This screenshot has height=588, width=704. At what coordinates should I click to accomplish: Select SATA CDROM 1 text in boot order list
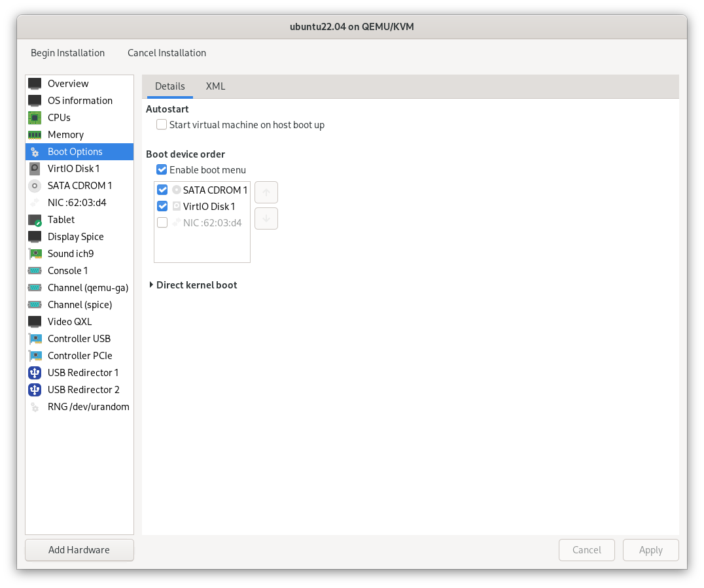[215, 190]
